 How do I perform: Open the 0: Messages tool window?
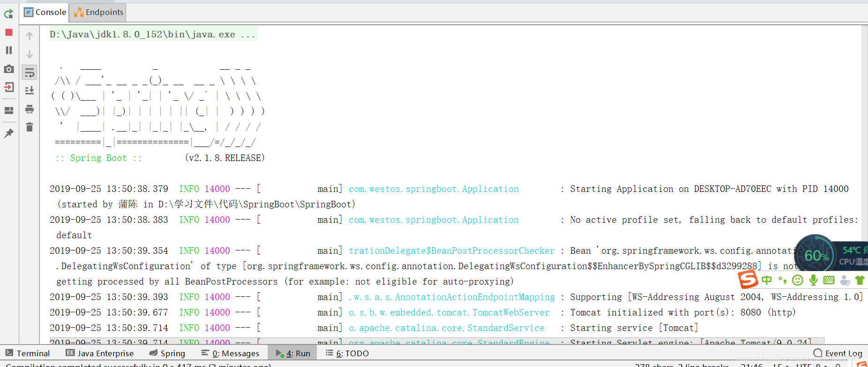point(230,353)
